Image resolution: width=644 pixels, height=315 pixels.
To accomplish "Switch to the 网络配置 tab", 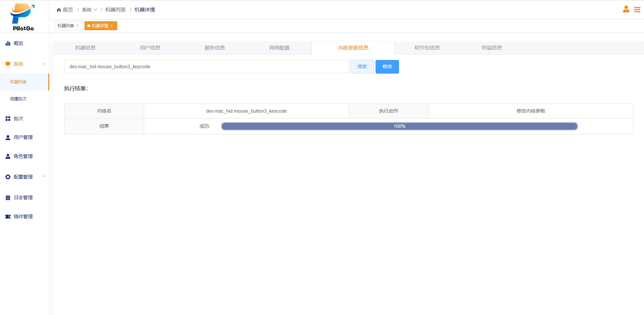I will [x=279, y=48].
